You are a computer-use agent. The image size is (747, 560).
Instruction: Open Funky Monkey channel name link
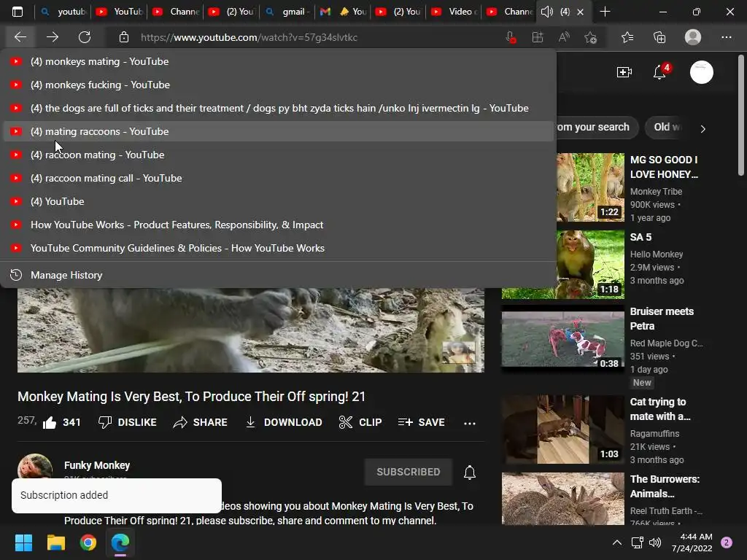[97, 465]
